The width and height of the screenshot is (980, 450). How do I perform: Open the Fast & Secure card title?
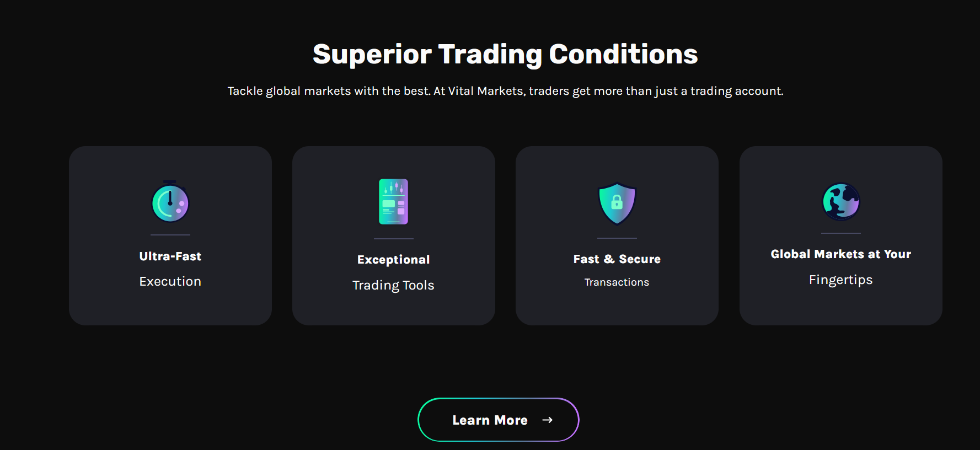click(x=617, y=259)
